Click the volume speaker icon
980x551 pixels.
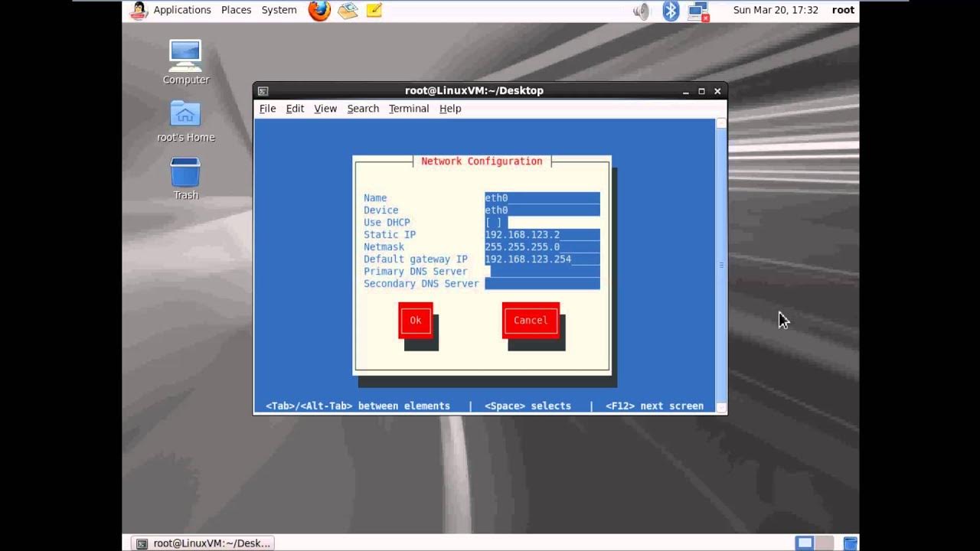(642, 11)
